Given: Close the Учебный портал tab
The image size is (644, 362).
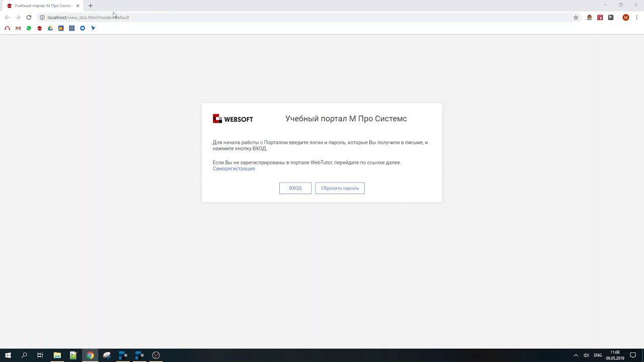Looking at the screenshot, I should coord(77,6).
